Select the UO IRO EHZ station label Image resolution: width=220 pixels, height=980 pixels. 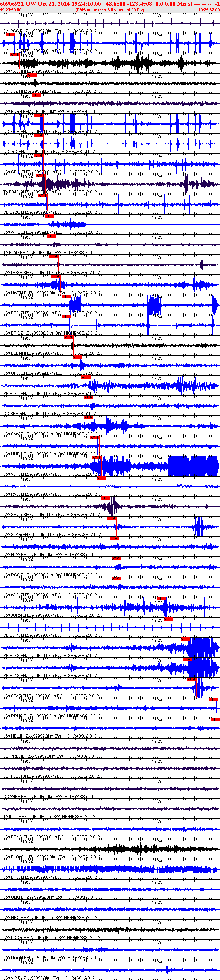click(49, 152)
